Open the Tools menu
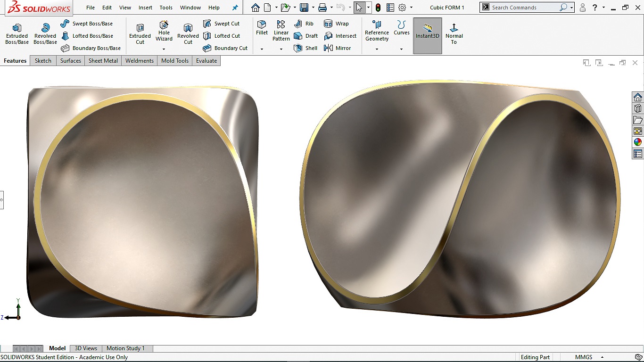The width and height of the screenshot is (644, 362). click(x=166, y=8)
